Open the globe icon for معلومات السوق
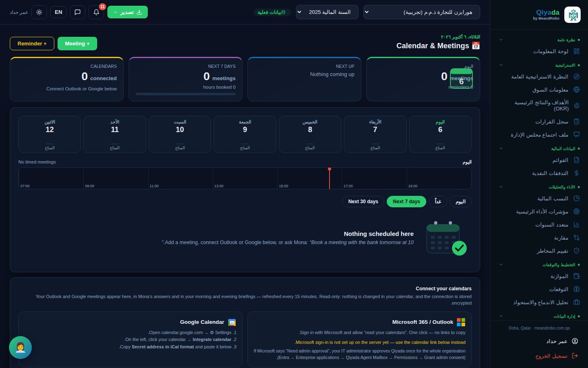 (577, 90)
